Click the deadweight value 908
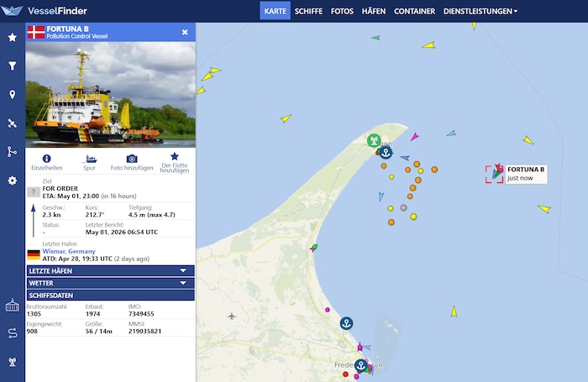 32,331
